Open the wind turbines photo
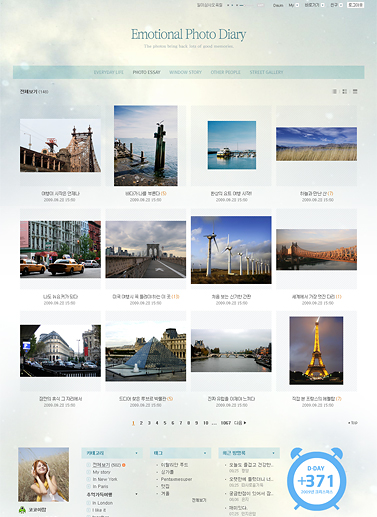 (231, 250)
